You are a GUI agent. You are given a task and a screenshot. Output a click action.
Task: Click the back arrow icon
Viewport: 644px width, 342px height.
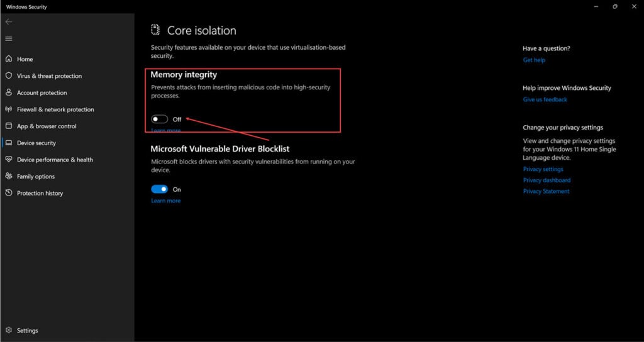[9, 22]
